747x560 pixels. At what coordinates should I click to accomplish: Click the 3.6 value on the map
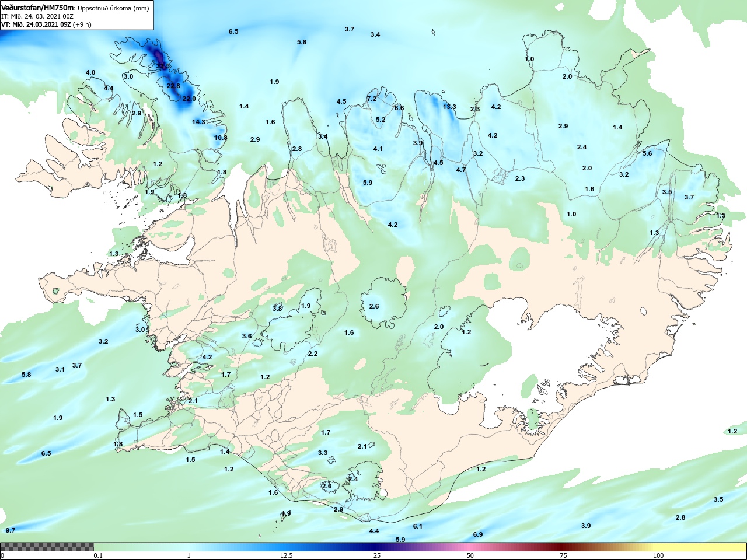(x=247, y=336)
